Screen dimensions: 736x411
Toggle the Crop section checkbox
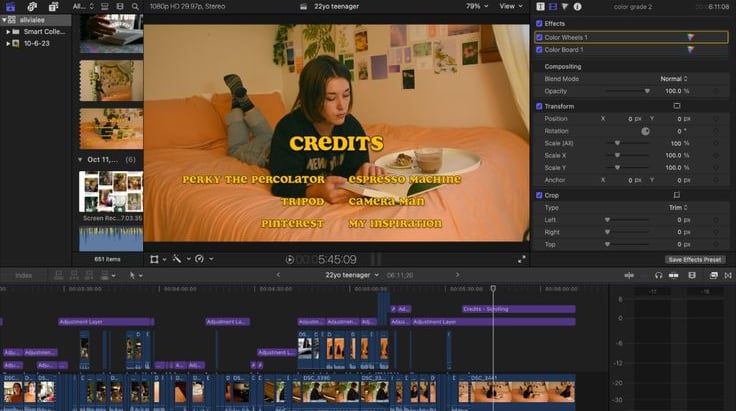click(539, 195)
